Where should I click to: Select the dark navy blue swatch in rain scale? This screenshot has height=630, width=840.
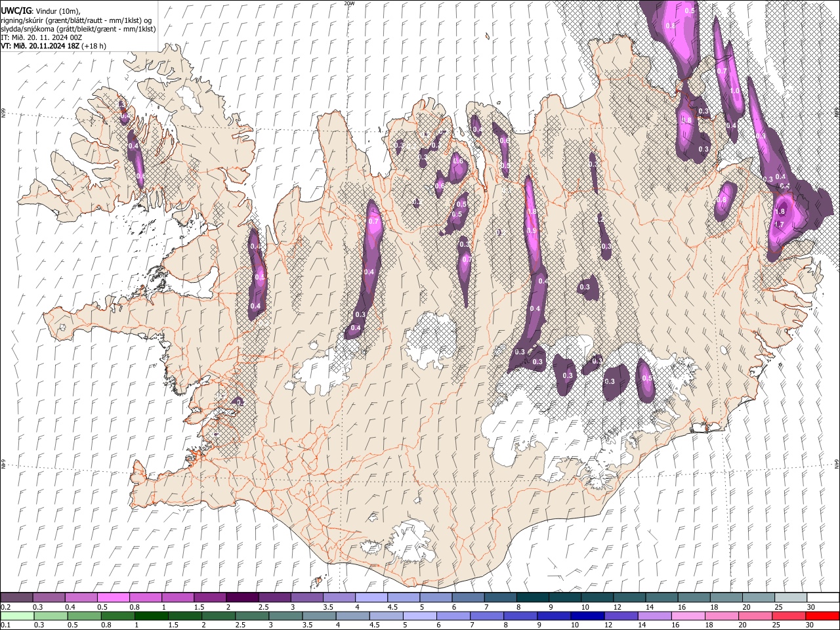587,616
